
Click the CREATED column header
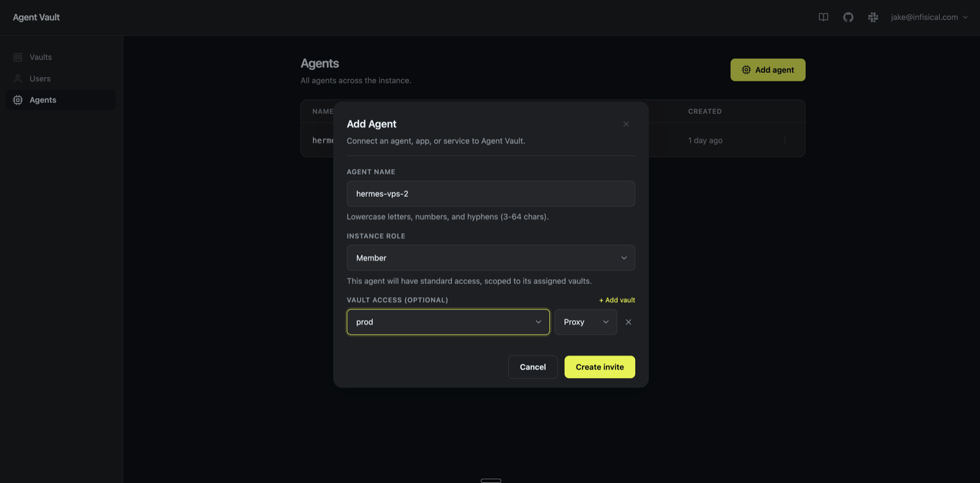coord(705,112)
